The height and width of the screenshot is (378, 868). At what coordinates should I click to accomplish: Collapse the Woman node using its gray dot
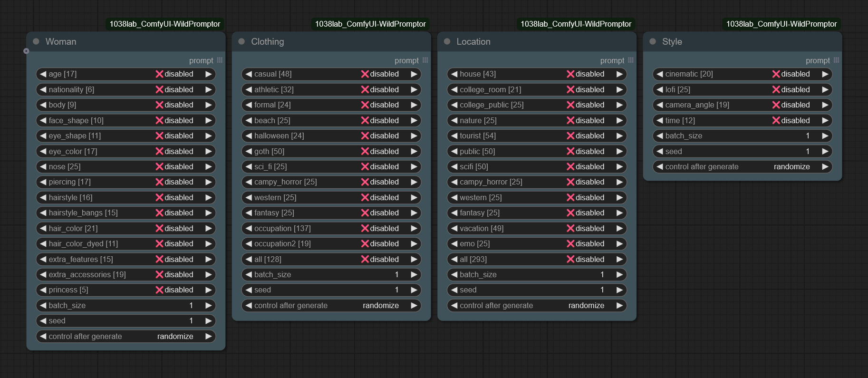[36, 41]
